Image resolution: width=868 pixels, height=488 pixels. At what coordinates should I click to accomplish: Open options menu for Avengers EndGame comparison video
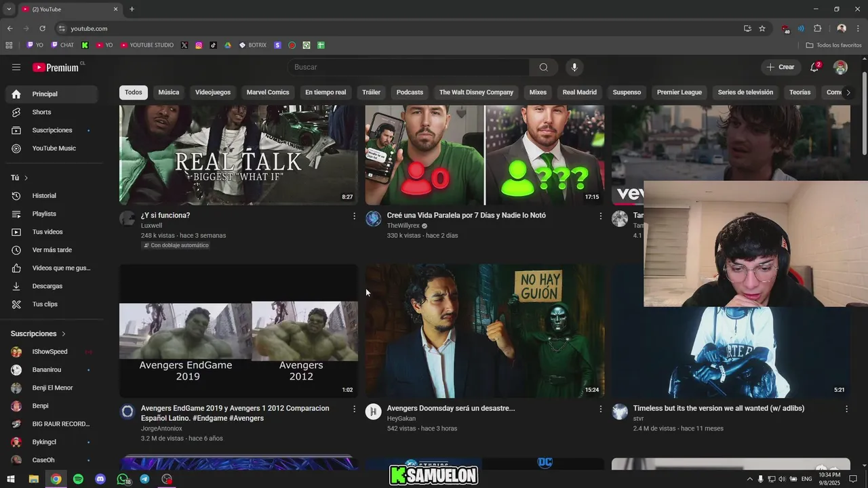click(354, 409)
